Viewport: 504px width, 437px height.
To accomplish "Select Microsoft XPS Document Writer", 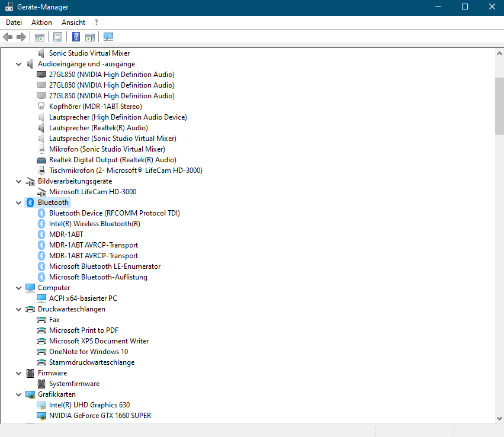I will pyautogui.click(x=99, y=341).
